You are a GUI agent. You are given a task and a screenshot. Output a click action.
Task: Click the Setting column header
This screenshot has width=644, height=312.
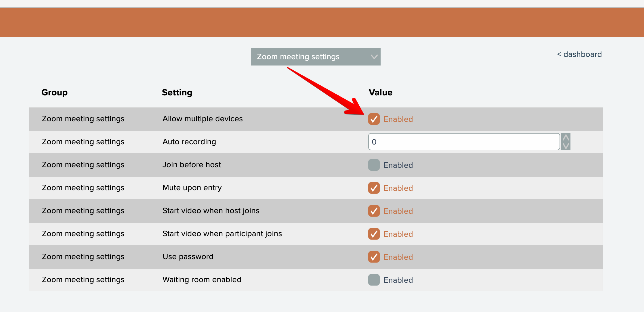click(177, 93)
